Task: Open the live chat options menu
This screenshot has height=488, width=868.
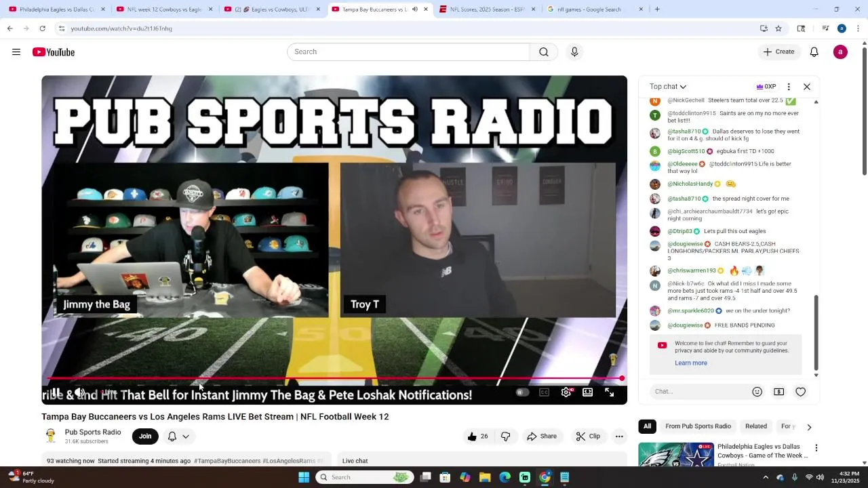Action: pyautogui.click(x=789, y=87)
